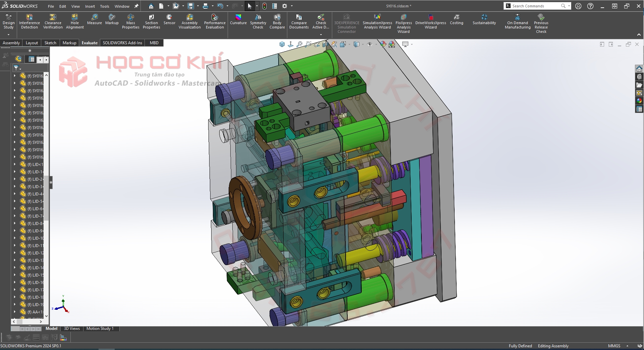Switch to SOLIDWORKS Add-Ins tab

pyautogui.click(x=122, y=43)
